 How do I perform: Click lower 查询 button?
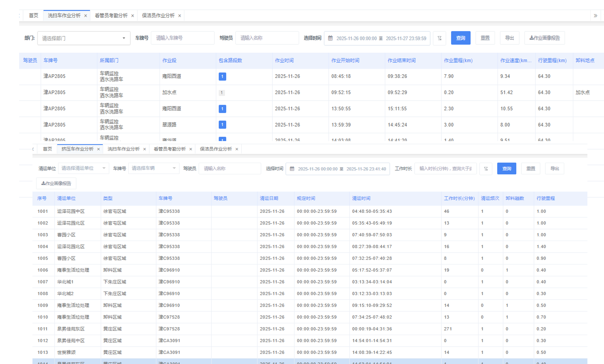[507, 168]
